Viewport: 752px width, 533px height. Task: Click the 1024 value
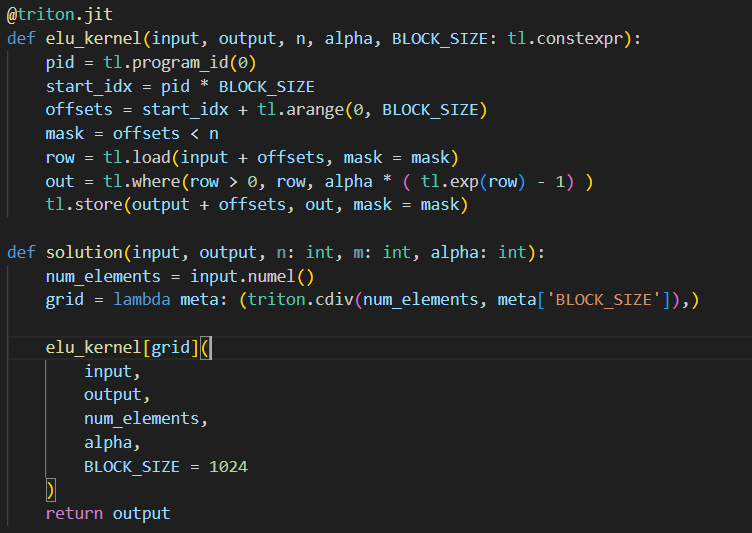pos(228,466)
